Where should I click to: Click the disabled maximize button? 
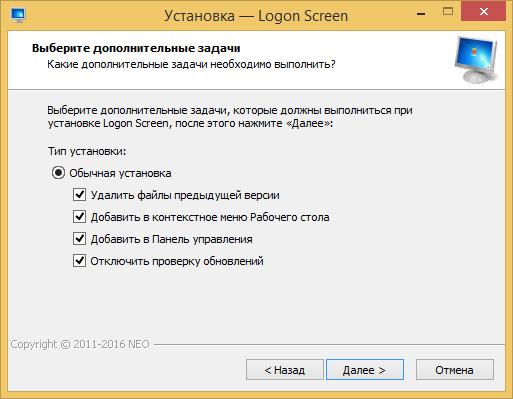[x=448, y=12]
